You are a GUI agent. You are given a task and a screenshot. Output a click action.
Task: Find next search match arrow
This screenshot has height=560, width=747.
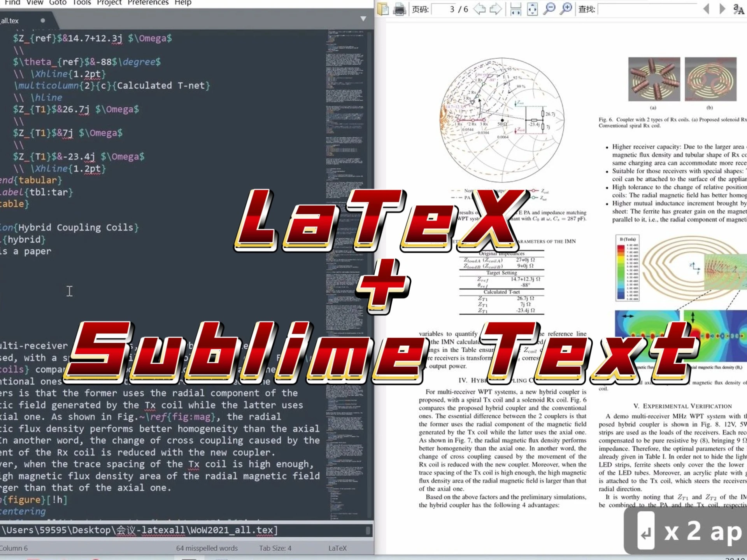pos(722,9)
